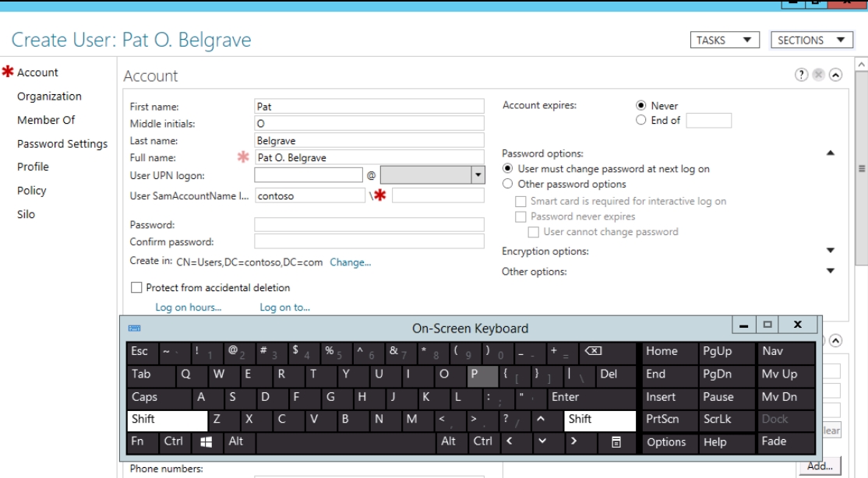
Task: Select Never for account expiry
Action: pos(641,105)
